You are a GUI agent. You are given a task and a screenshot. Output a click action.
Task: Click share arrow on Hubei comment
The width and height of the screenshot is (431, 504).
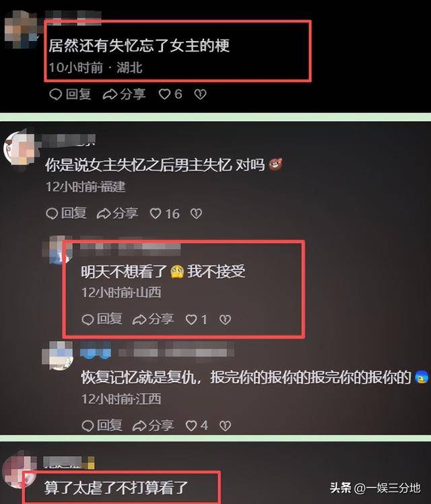click(110, 94)
